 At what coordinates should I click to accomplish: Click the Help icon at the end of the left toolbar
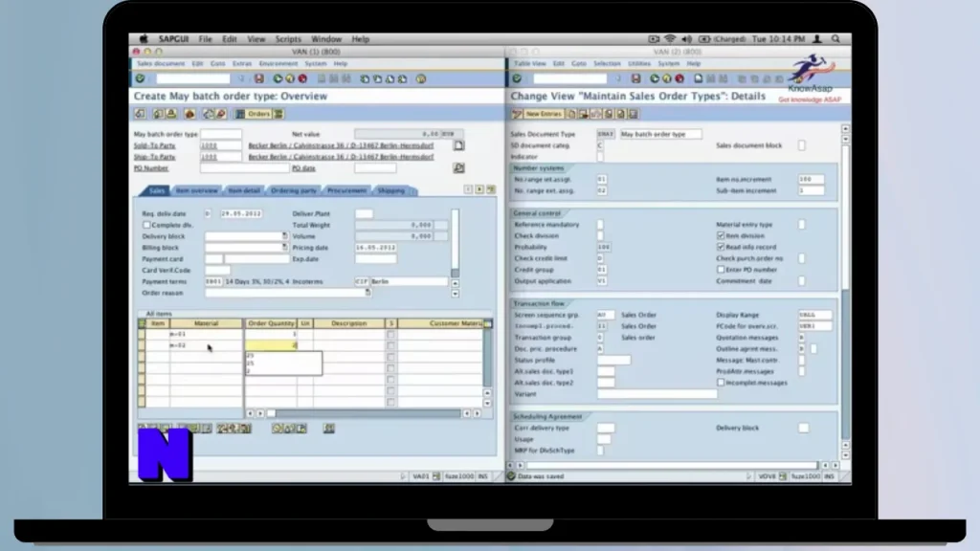[x=421, y=78]
